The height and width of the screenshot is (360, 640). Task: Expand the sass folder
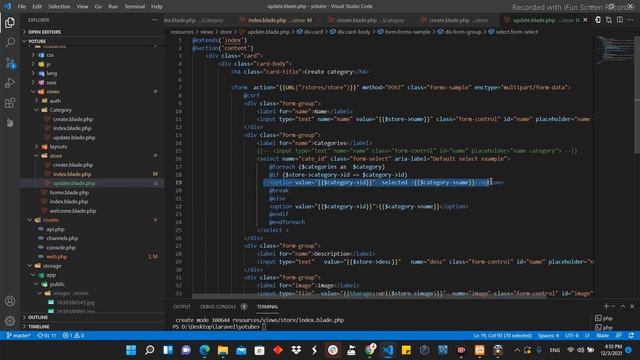pyautogui.click(x=51, y=82)
